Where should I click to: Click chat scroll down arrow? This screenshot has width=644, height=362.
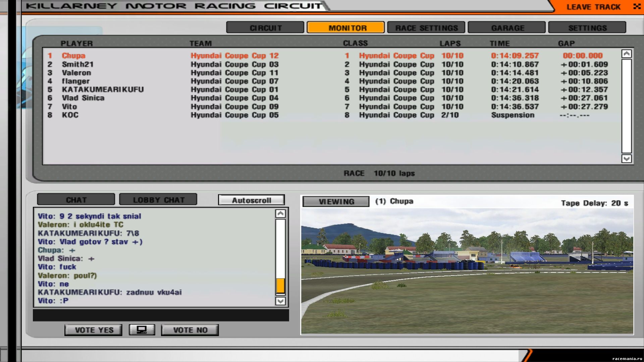(280, 301)
